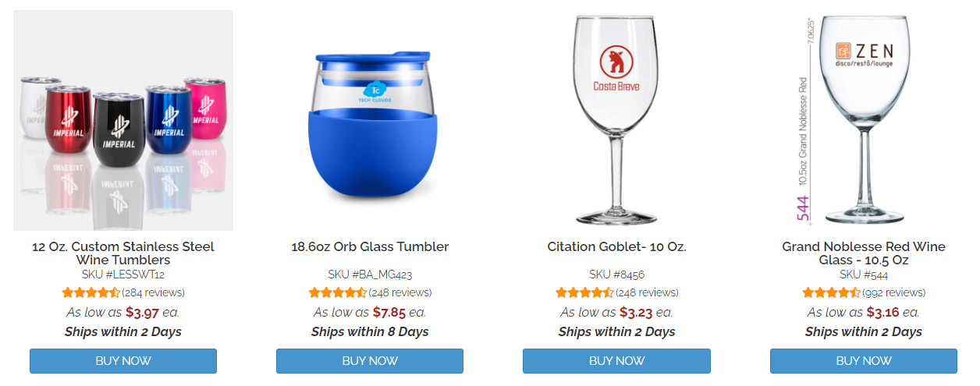
Task: View the 284 reviews for the wine tumblers
Action: (x=154, y=293)
